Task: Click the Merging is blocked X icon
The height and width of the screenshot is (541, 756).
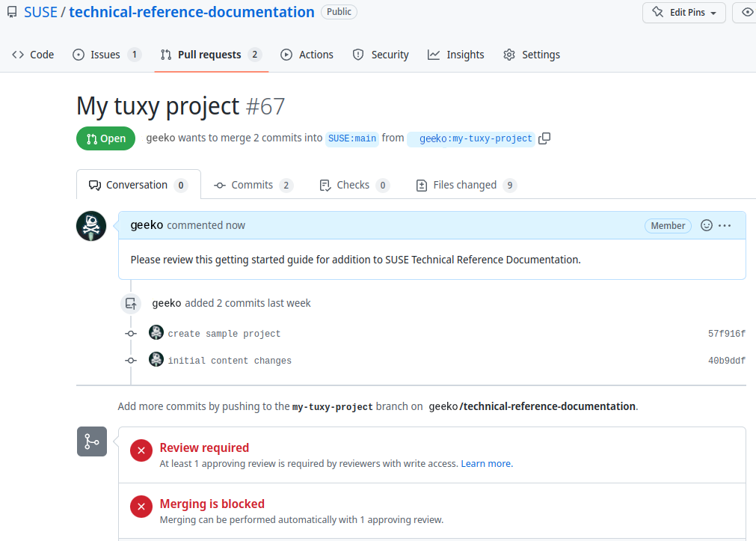Action: point(141,507)
